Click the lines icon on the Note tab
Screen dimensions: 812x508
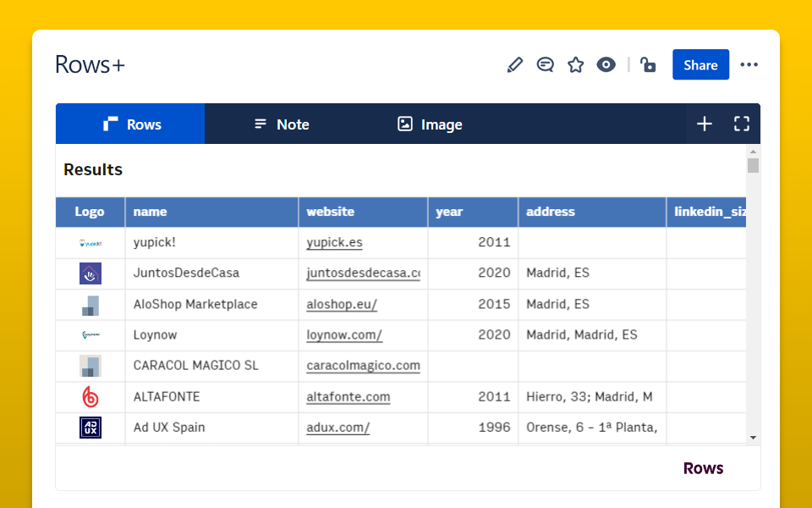coord(259,124)
